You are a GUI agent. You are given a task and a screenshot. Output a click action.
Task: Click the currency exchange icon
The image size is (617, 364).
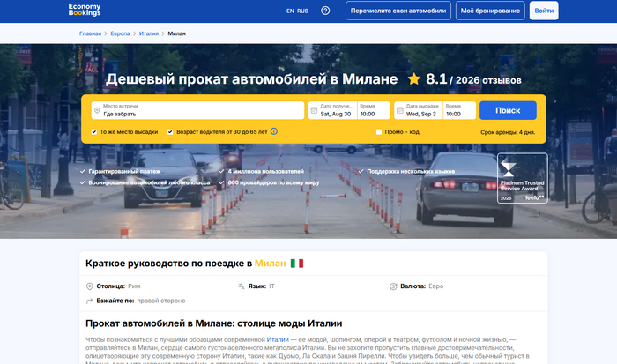(x=393, y=286)
